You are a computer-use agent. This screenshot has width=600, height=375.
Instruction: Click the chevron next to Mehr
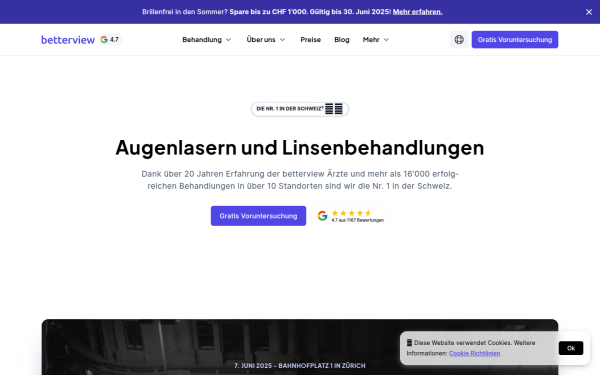tap(386, 40)
